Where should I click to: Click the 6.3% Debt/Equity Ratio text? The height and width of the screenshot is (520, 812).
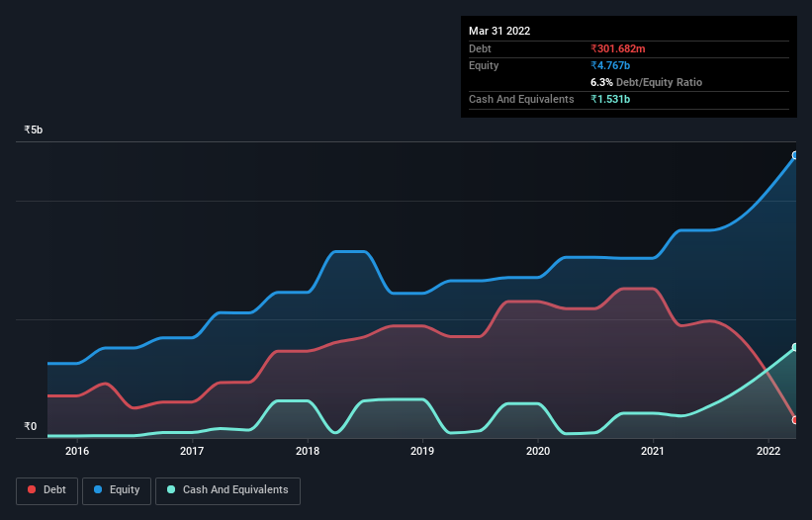click(x=646, y=82)
